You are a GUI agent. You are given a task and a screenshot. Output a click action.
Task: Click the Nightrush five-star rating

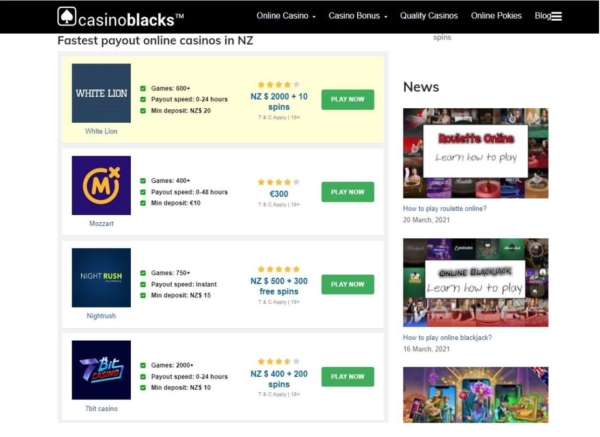(278, 269)
